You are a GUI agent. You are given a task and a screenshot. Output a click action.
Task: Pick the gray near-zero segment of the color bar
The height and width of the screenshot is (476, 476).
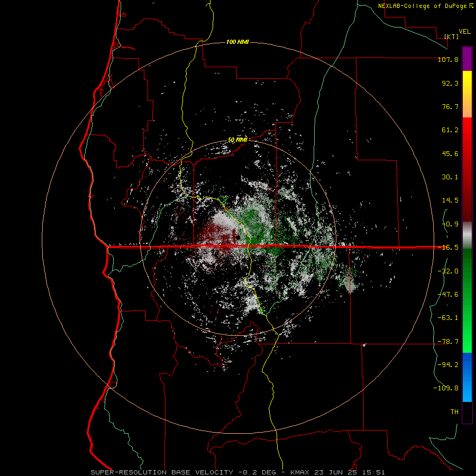(467, 235)
